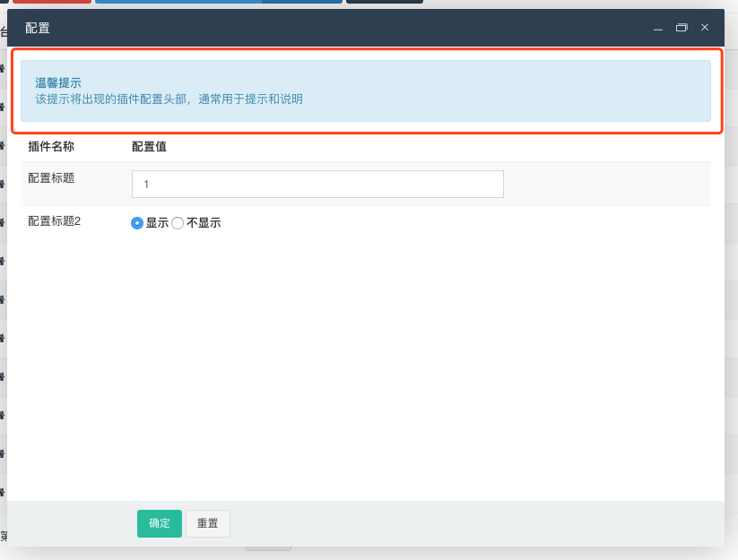
Task: Click the 配置 dialog title text
Action: (x=38, y=28)
